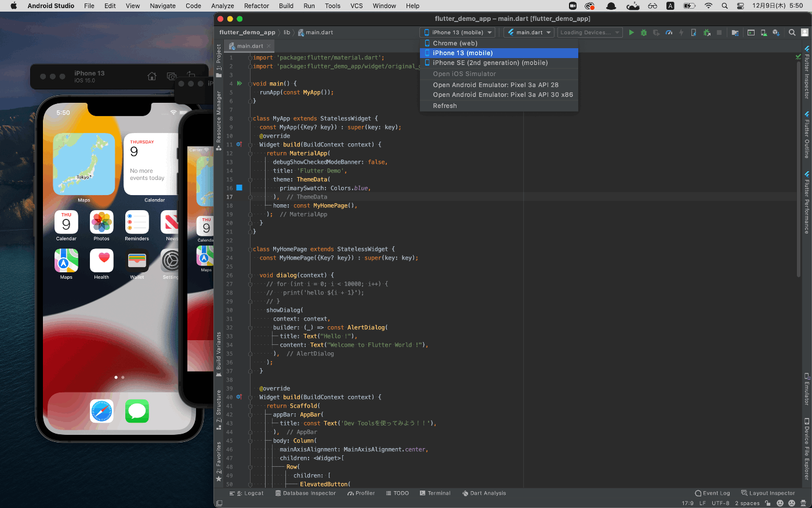Select iPhone SE (2nd generation) device

click(499, 63)
